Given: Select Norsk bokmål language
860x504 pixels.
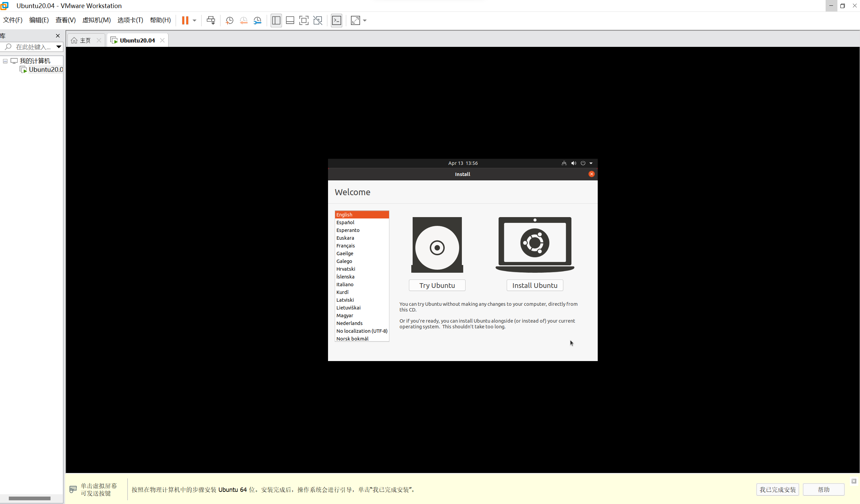Looking at the screenshot, I should [x=362, y=338].
